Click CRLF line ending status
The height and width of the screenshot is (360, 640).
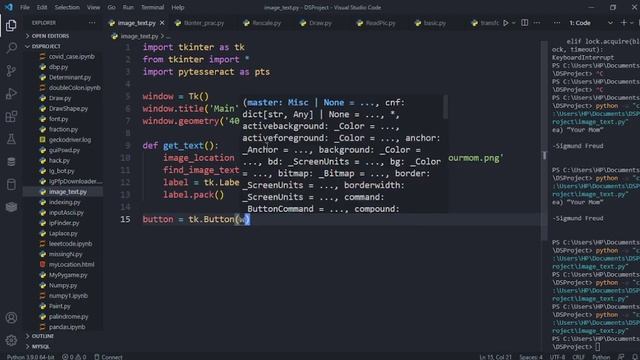[x=578, y=357]
